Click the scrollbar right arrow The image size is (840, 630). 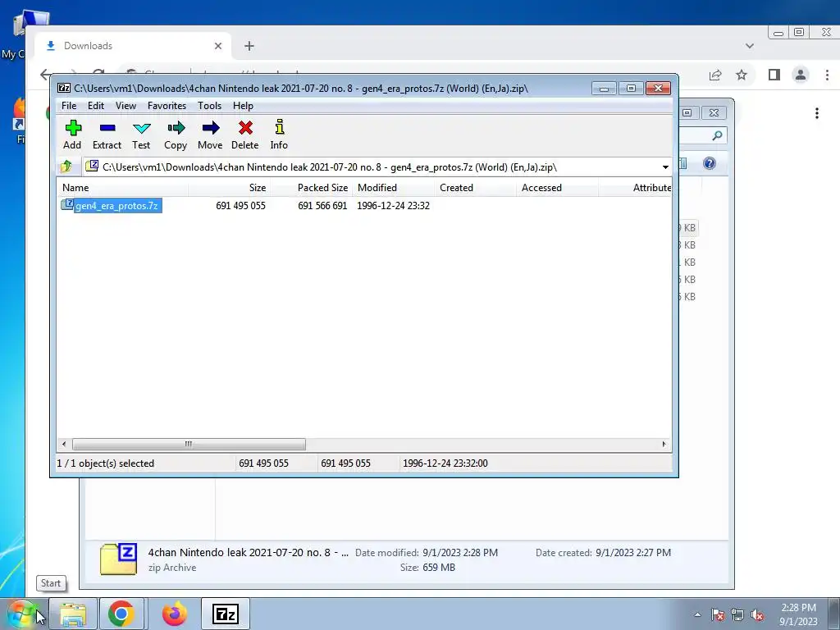(664, 444)
